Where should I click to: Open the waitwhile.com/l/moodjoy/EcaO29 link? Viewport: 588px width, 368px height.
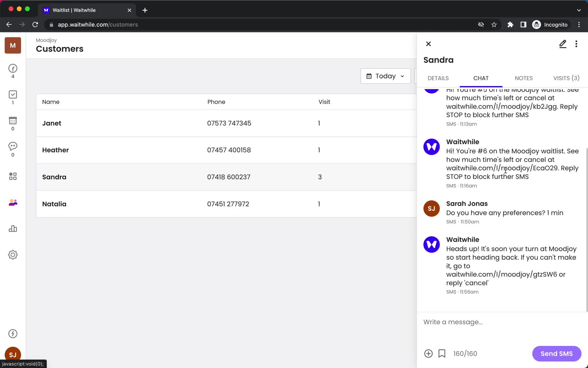(502, 168)
